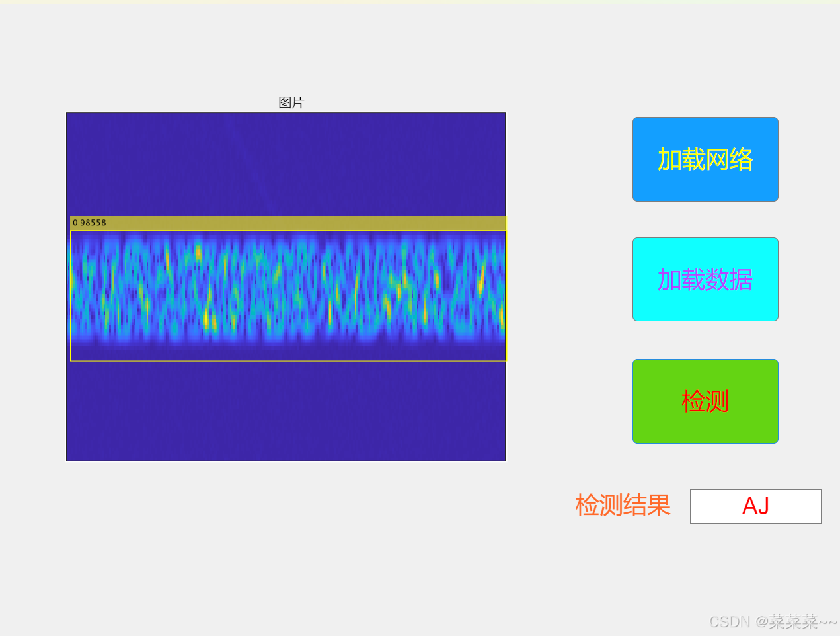Click the 加载数据 button
The image size is (840, 636).
coord(705,280)
